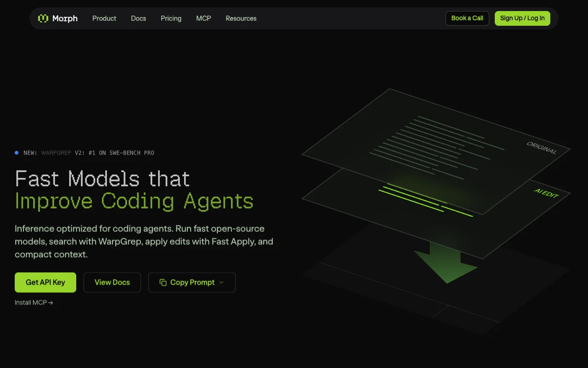Open the Resources menu
The image size is (588, 368).
(241, 18)
